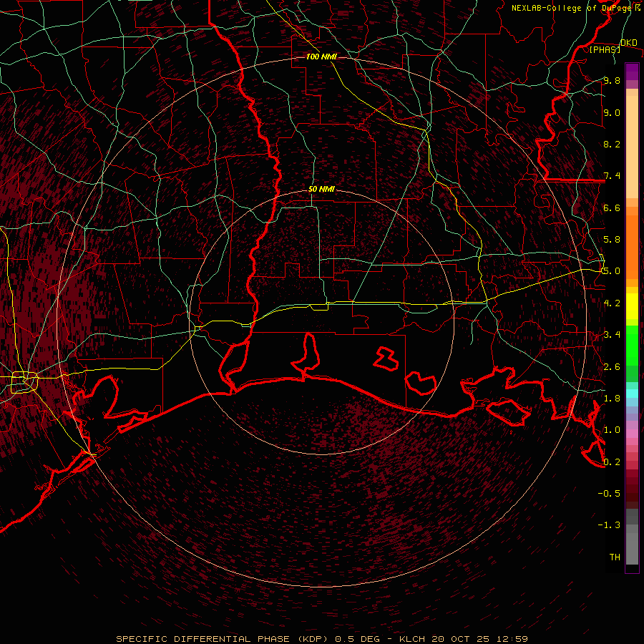Click the yellow Houston beltway loop on map
Screen dimensions: 644x644
coord(24,382)
